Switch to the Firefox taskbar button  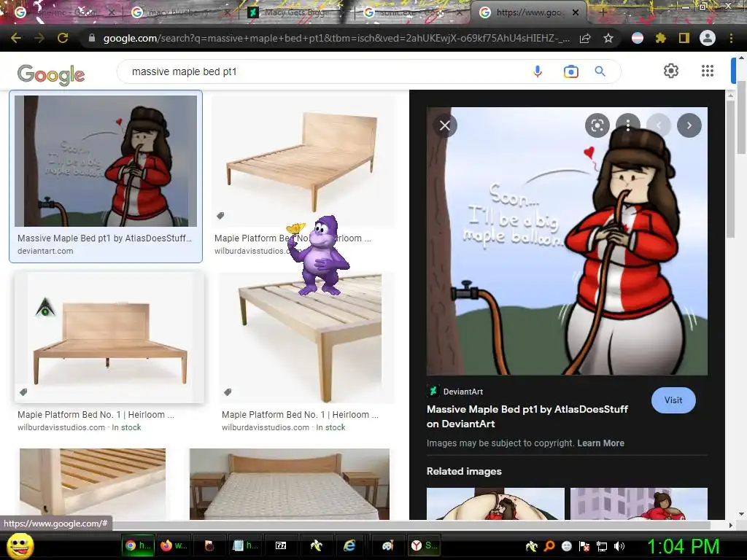coord(174,545)
